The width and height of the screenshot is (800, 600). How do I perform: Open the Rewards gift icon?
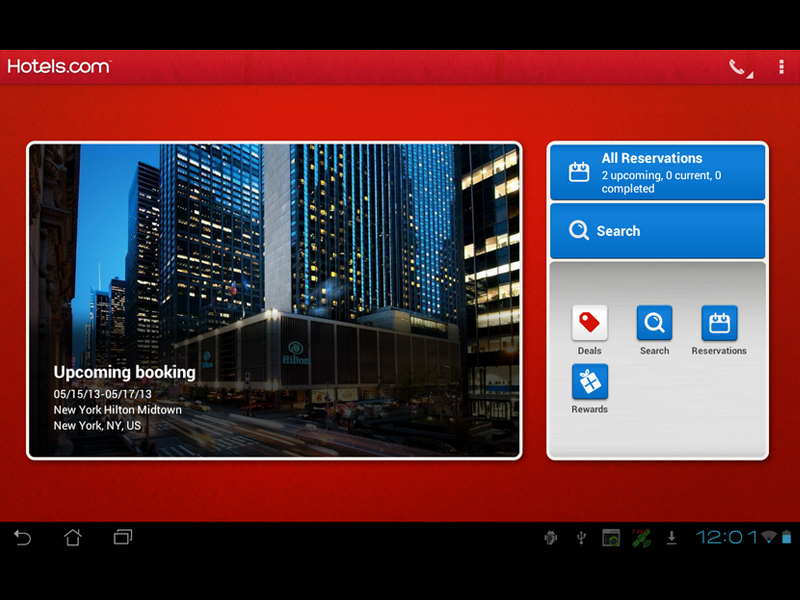[589, 382]
